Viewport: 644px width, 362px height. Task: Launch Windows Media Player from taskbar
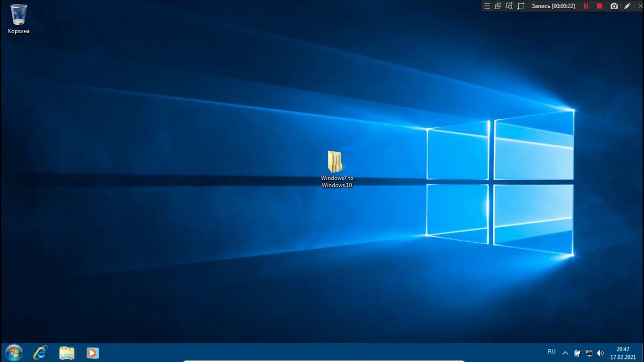[93, 353]
